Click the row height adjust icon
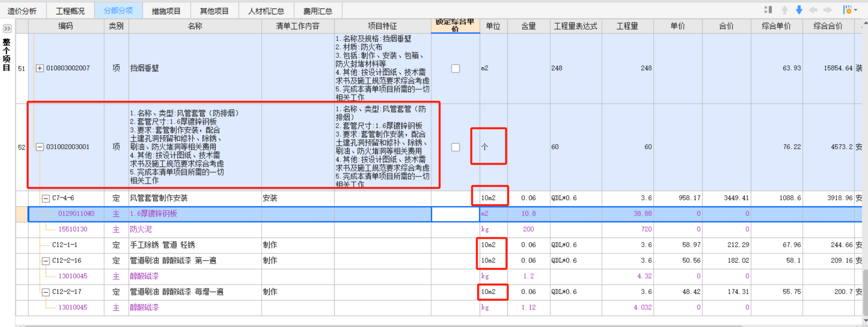 coord(768,10)
